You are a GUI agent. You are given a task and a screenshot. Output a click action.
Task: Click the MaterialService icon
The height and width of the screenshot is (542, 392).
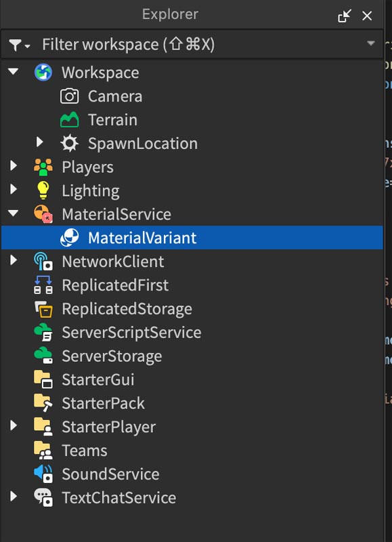43,214
